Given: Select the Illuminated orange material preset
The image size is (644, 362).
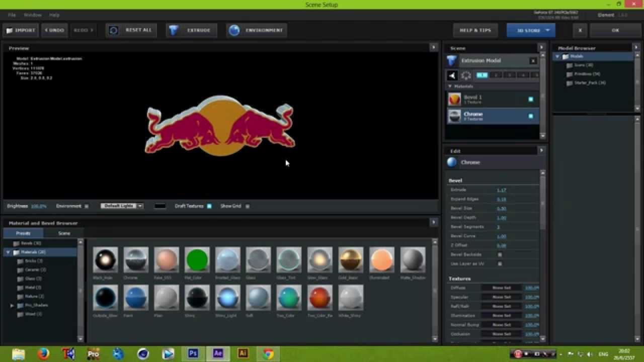Looking at the screenshot, I should 382,259.
